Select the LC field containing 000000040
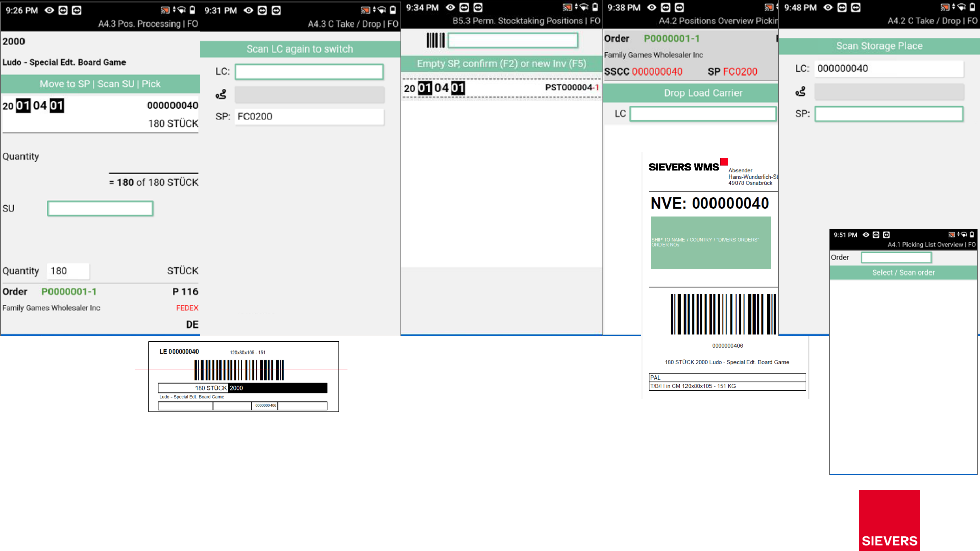Image resolution: width=980 pixels, height=551 pixels. pos(889,68)
